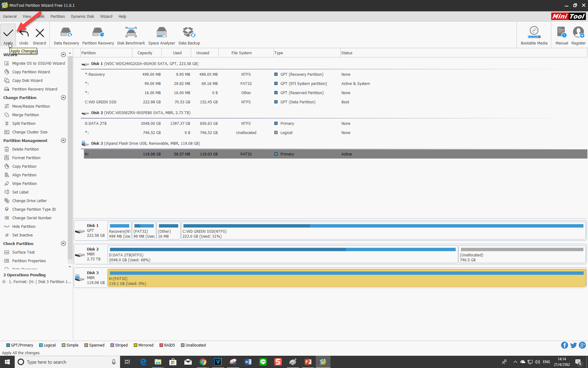The width and height of the screenshot is (588, 368).
Task: Collapse the Wizard section
Action: [x=63, y=55]
